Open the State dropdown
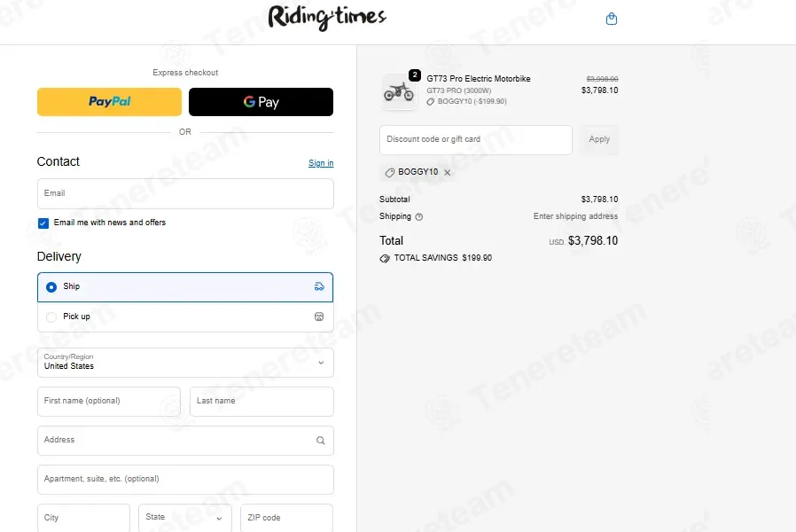Screen dimensions: 796x532 [x=184, y=518]
